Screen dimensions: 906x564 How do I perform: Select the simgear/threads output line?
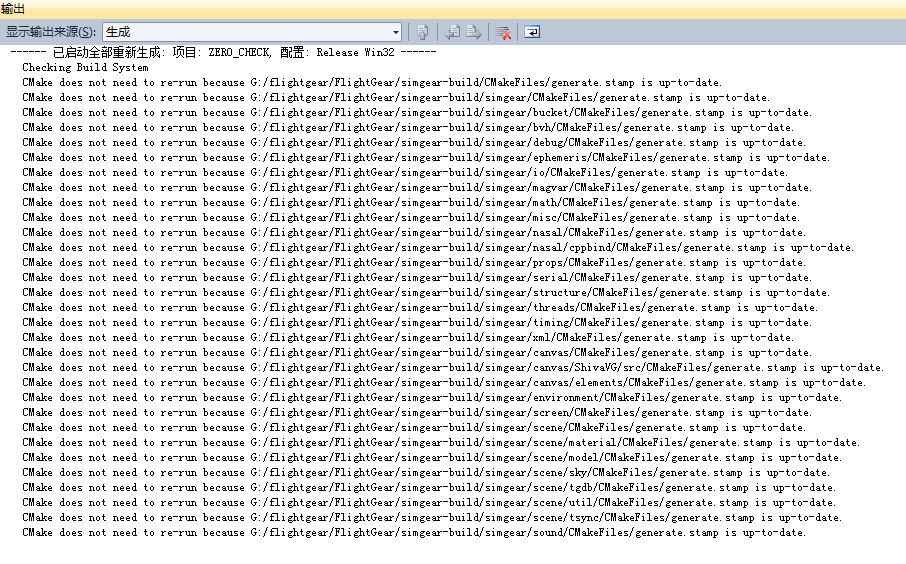click(x=420, y=308)
